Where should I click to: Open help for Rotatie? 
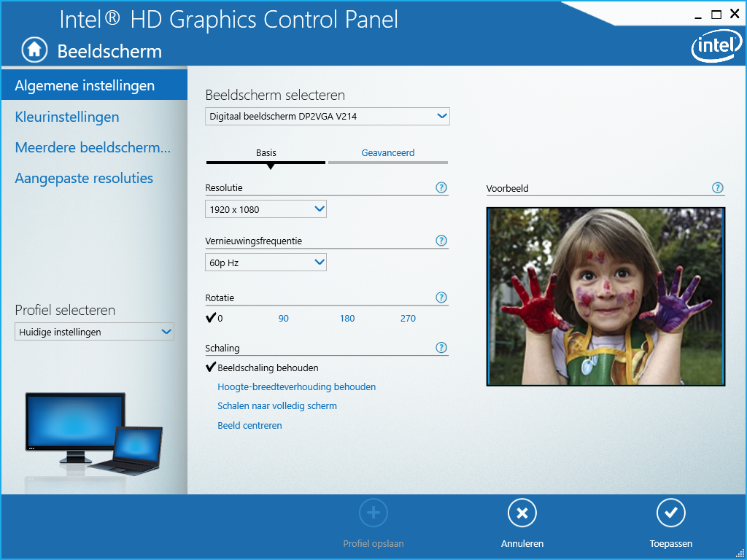(x=441, y=297)
